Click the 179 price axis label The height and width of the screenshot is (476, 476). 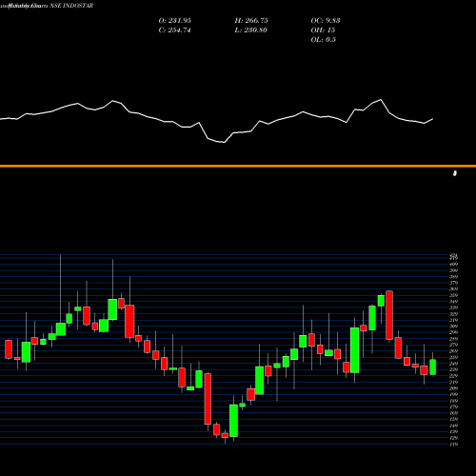click(x=454, y=407)
